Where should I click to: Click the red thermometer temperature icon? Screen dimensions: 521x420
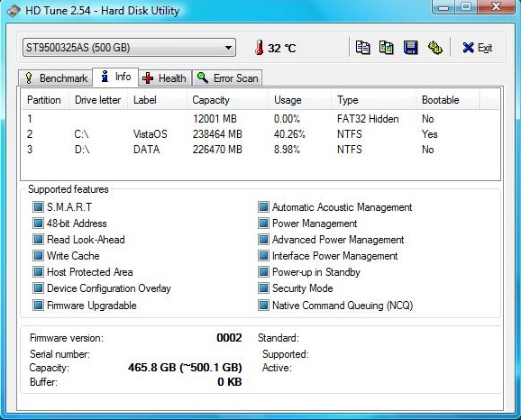pyautogui.click(x=260, y=48)
